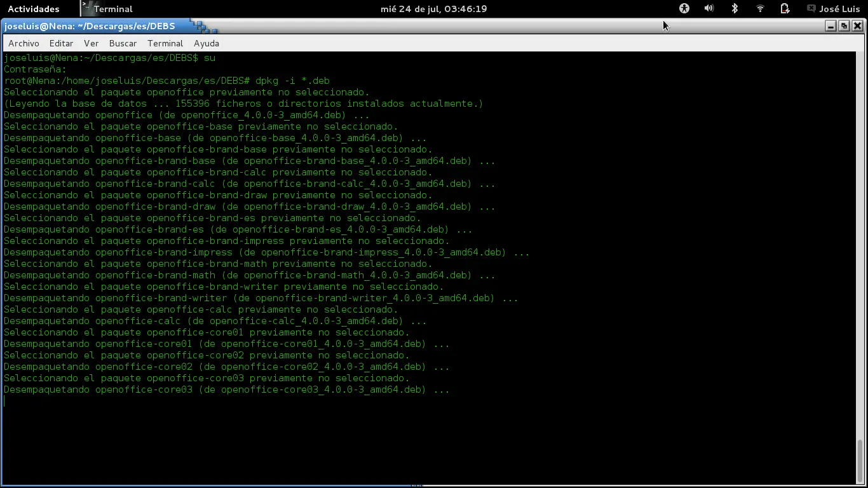Click 'Seleccionando el paquete openoffice-brand-es' line

click(x=212, y=218)
